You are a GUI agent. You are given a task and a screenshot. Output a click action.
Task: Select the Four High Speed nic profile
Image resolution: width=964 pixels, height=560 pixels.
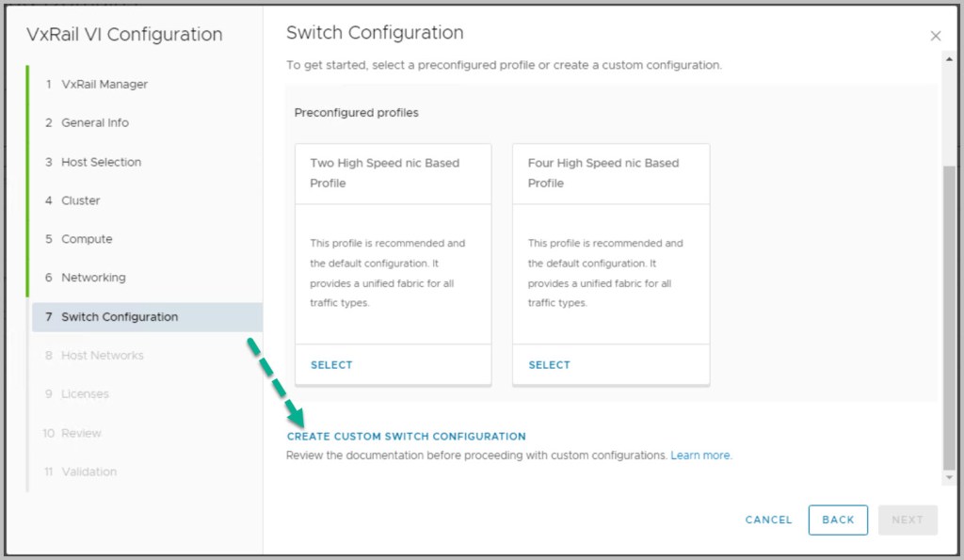click(549, 365)
